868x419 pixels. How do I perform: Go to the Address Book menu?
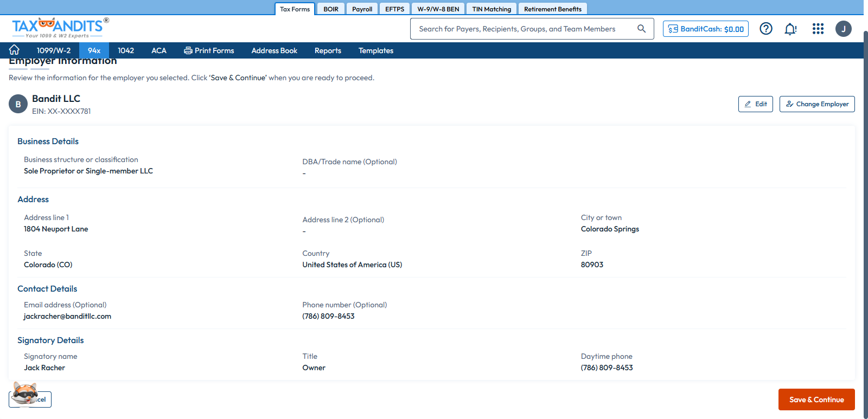pyautogui.click(x=274, y=50)
